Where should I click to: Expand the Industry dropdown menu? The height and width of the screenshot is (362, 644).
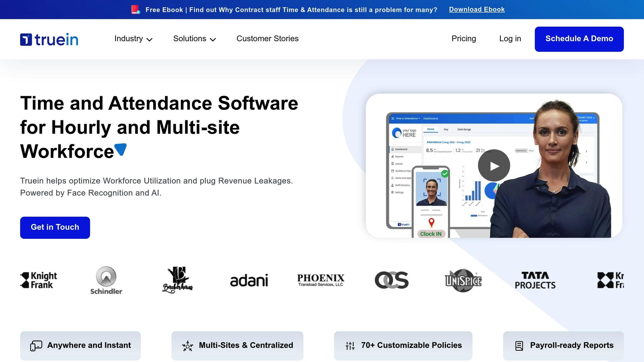133,39
